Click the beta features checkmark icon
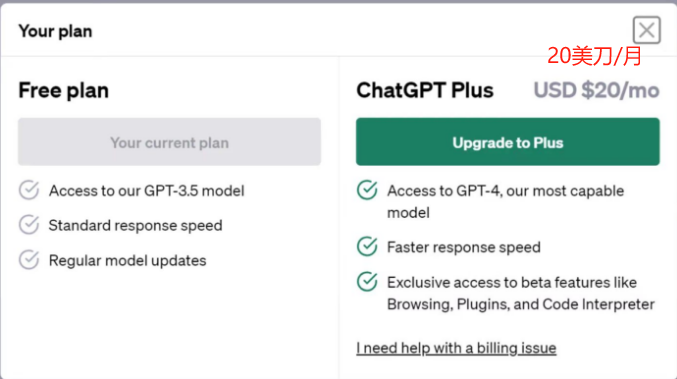677x379 pixels. click(367, 281)
